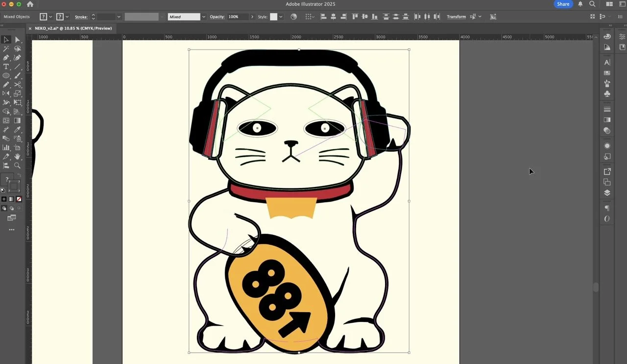Select the Zoom tool

tap(17, 165)
